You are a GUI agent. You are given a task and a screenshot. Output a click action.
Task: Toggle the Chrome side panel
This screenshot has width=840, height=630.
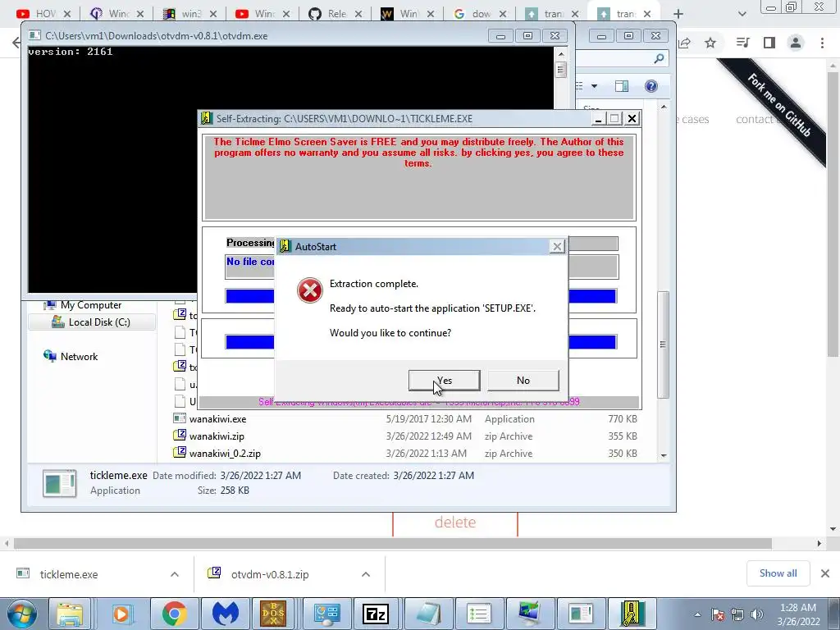coord(769,43)
